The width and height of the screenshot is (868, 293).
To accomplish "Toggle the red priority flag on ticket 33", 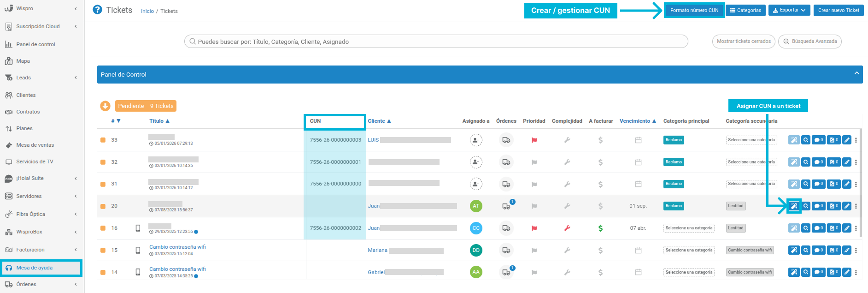I will tap(534, 140).
